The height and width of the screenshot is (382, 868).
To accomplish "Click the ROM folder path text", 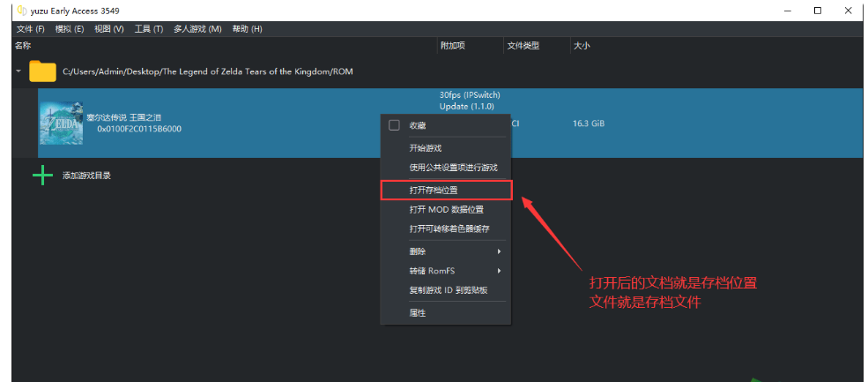I will tap(208, 71).
